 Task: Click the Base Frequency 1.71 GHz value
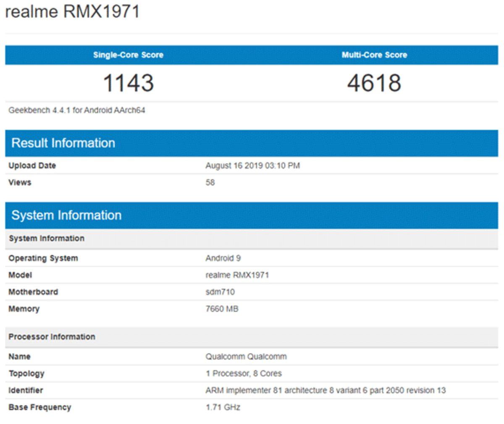click(x=222, y=407)
